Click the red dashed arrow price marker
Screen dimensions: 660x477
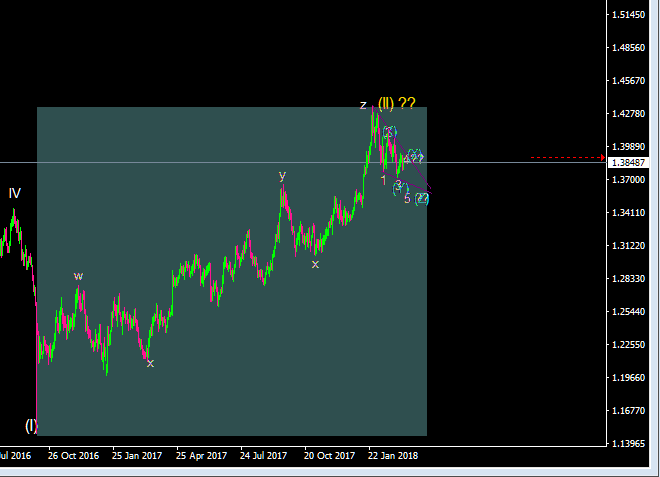coord(568,157)
